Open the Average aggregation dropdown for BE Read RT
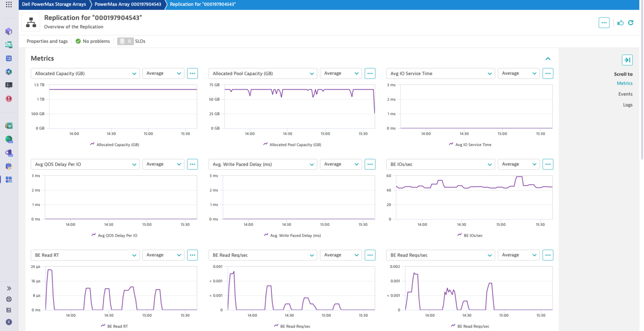Image resolution: width=644 pixels, height=331 pixels. point(163,255)
